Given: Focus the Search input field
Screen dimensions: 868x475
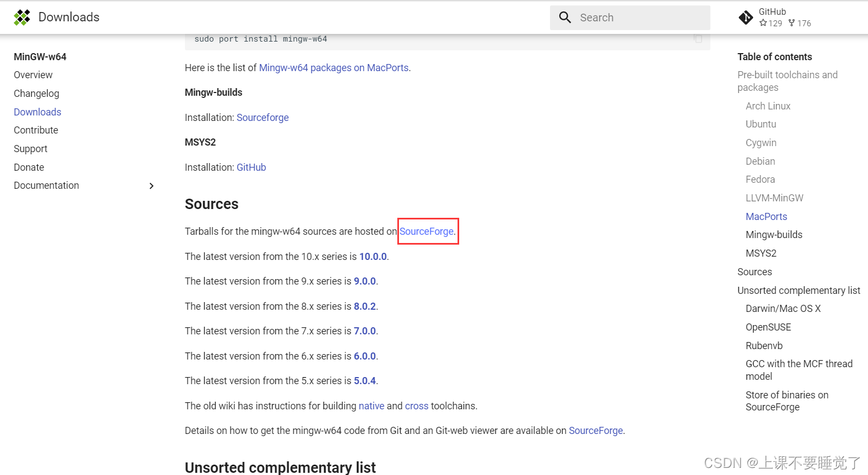Looking at the screenshot, I should click(630, 18).
